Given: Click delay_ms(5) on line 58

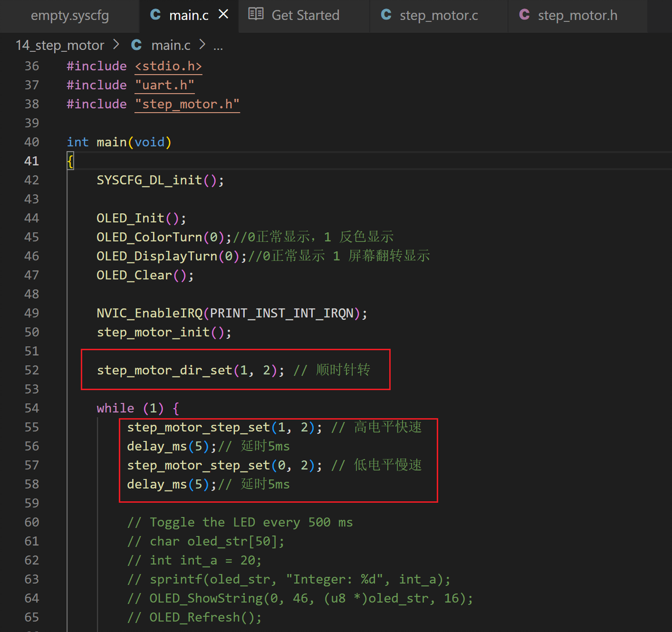Looking at the screenshot, I should point(171,485).
